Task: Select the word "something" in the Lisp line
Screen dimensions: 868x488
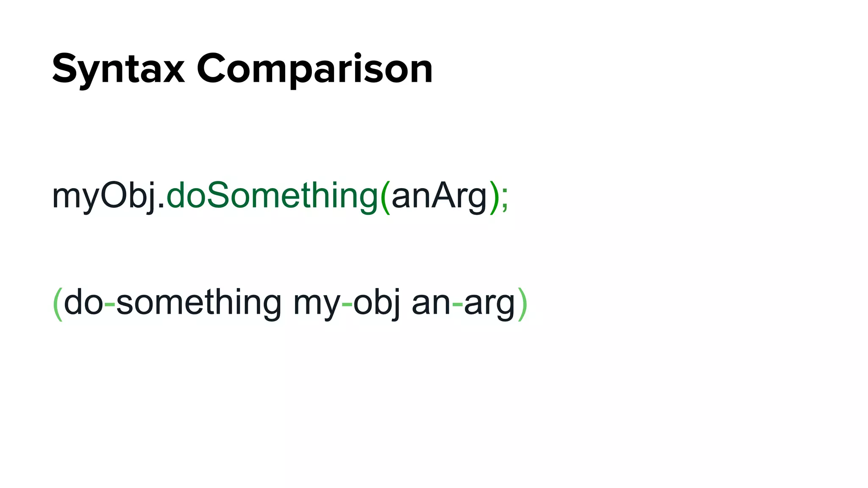Action: 199,304
